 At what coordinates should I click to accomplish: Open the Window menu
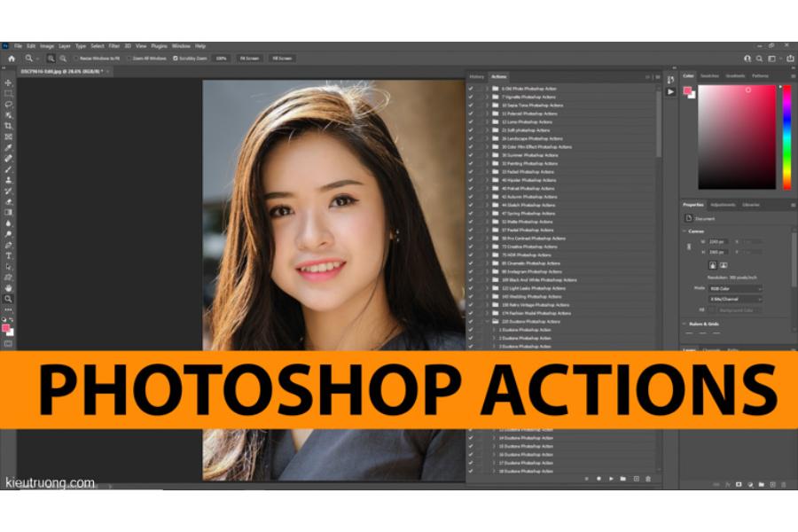pyautogui.click(x=181, y=46)
